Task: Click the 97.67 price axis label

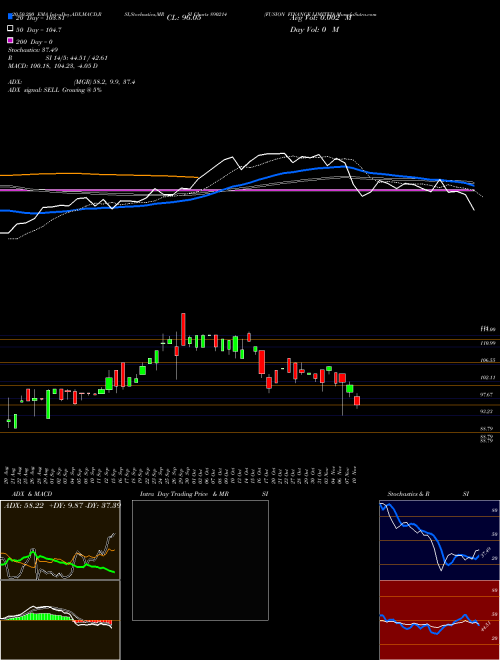Action: click(487, 395)
